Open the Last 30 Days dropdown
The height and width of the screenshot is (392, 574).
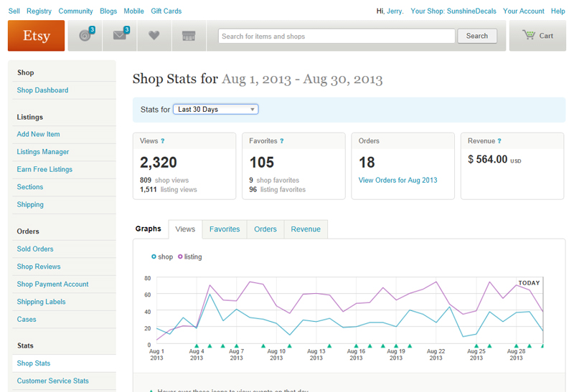click(x=216, y=110)
